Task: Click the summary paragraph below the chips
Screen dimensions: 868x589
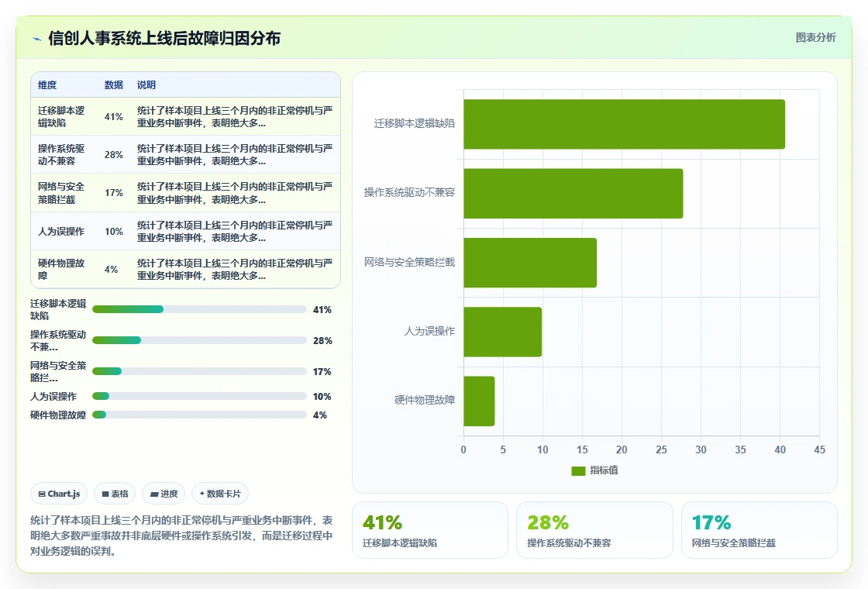Action: [x=181, y=536]
